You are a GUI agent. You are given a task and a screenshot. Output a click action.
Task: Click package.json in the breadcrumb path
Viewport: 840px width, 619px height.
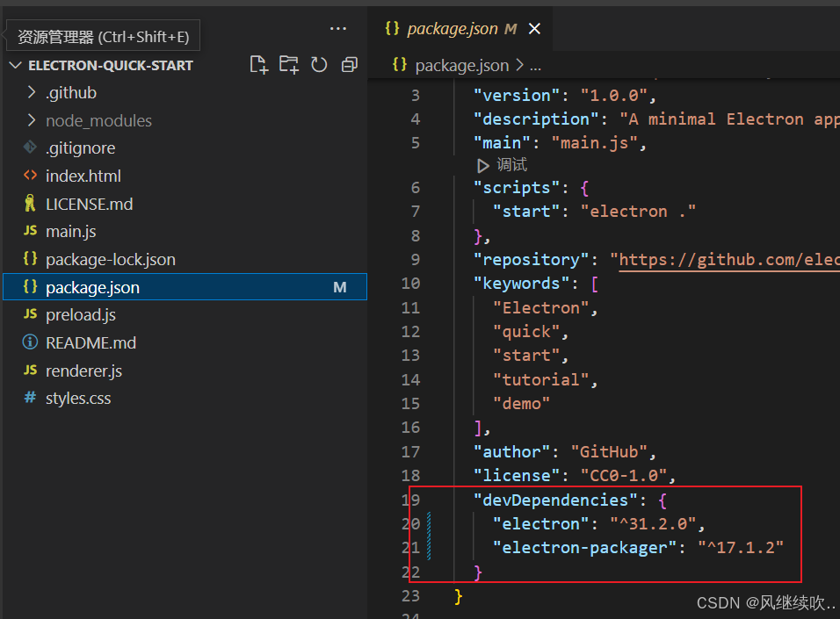coord(461,65)
